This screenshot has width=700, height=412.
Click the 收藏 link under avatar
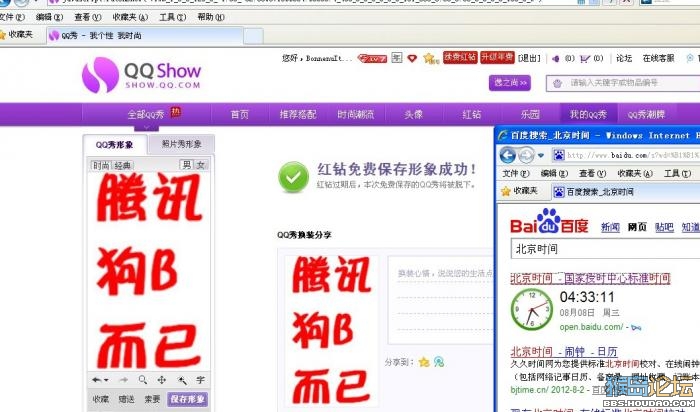click(101, 399)
